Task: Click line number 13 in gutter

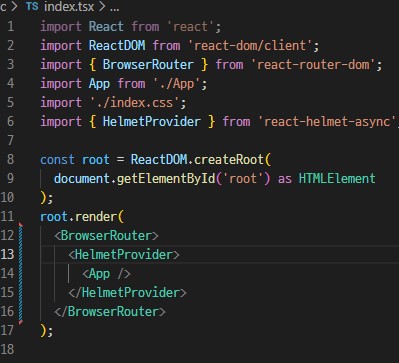Action: tap(7, 254)
